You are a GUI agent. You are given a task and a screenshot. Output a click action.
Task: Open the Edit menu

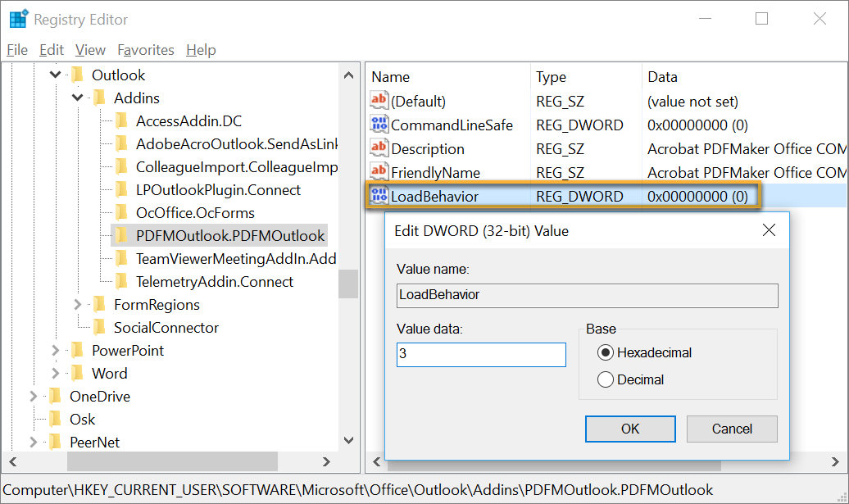51,49
